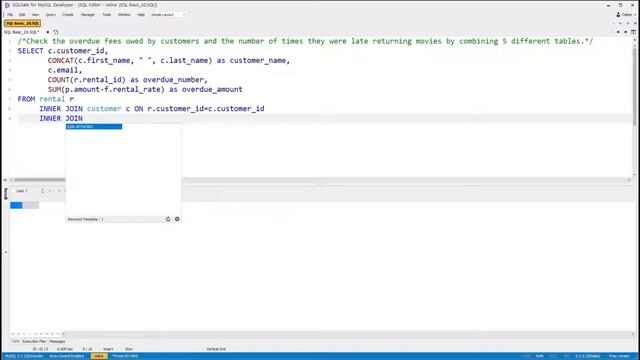The image size is (640, 360).
Task: Open the File menu
Action: 10,15
